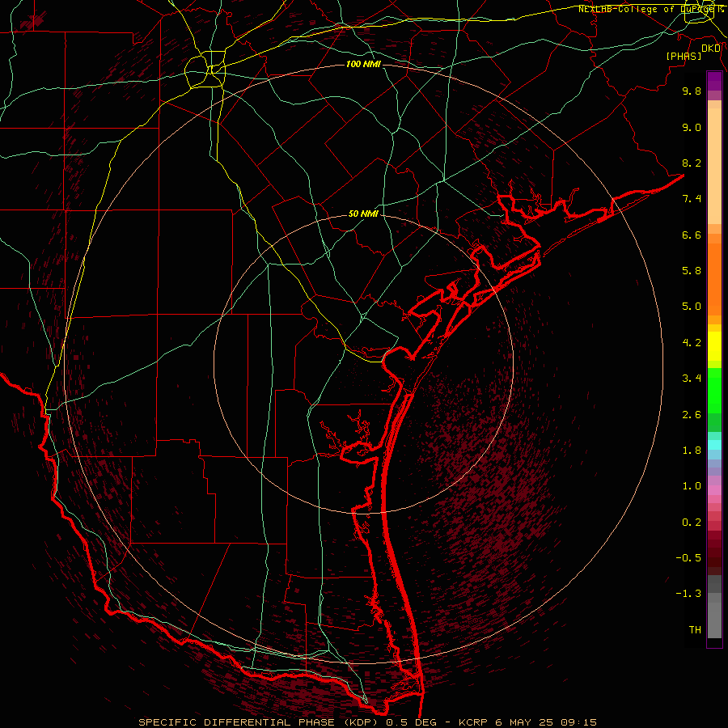
Task: Click the [PHAS] unit label
Action: tap(684, 56)
